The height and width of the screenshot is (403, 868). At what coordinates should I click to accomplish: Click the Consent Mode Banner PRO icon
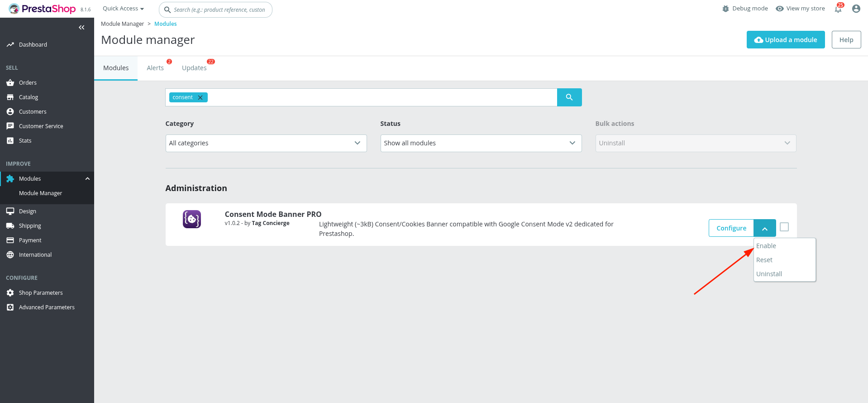192,219
